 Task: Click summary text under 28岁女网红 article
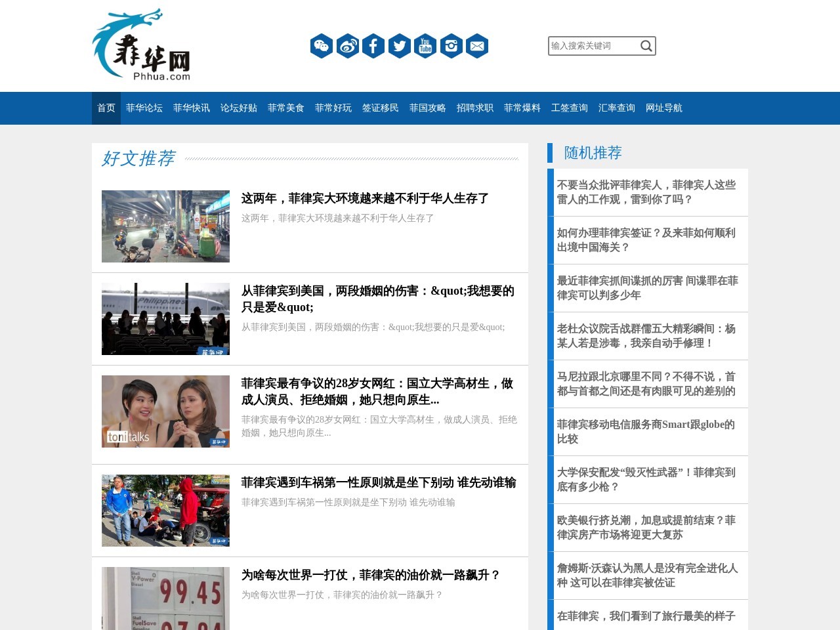(x=379, y=426)
